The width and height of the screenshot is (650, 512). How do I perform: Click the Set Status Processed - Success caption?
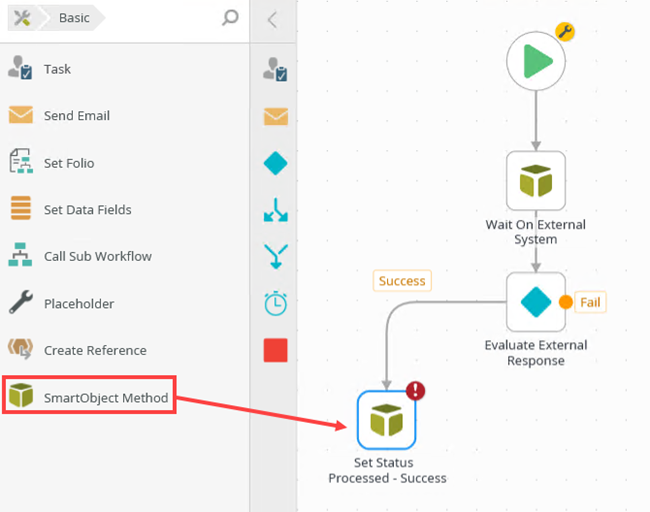tap(387, 471)
